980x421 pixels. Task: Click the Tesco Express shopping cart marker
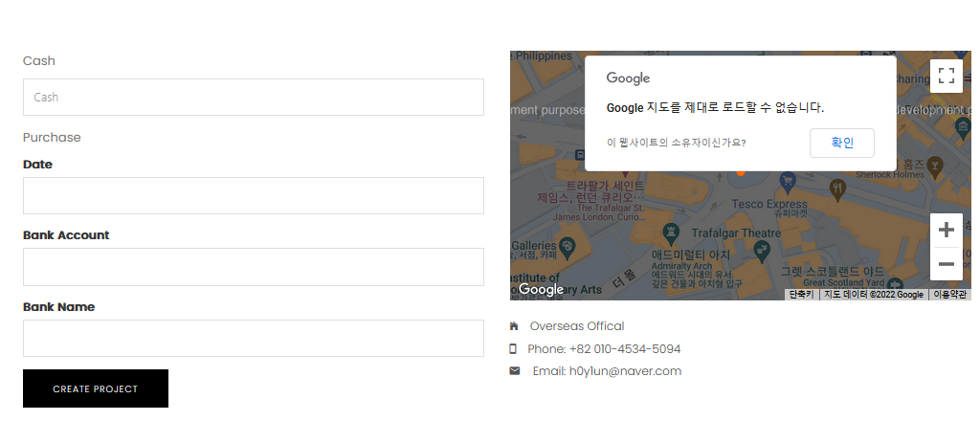pos(789,181)
